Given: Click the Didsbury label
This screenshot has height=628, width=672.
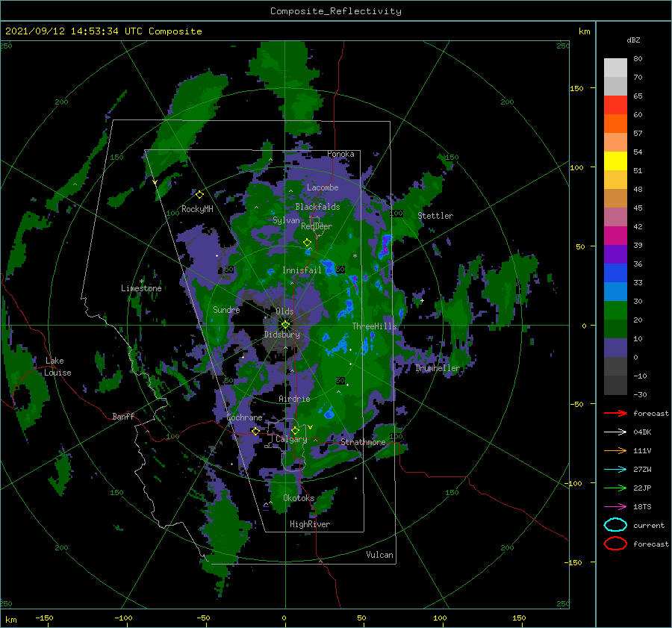Looking at the screenshot, I should click(282, 335).
